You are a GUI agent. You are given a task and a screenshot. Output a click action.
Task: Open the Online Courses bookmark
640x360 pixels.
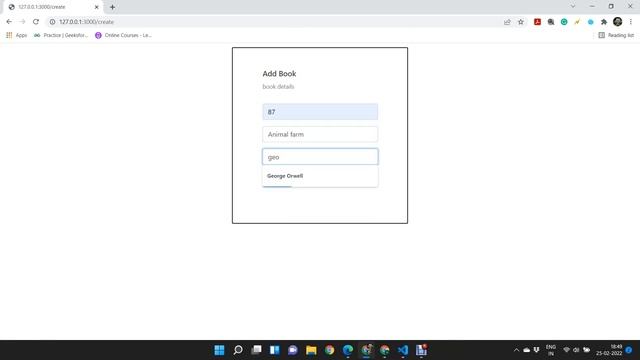(x=123, y=36)
